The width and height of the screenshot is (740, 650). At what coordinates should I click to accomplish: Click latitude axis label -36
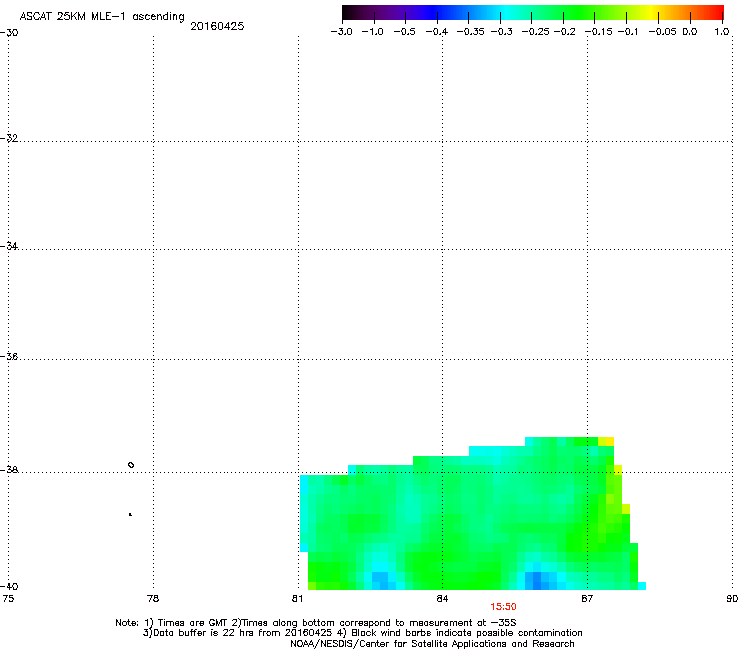coord(9,356)
